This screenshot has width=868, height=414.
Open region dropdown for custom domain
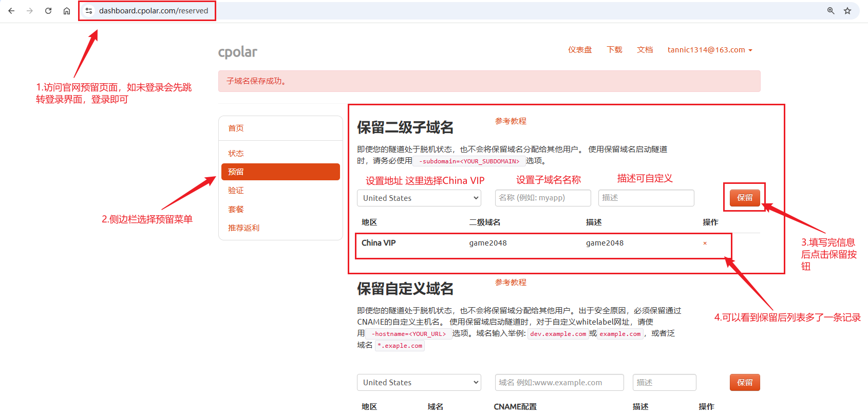(x=419, y=383)
